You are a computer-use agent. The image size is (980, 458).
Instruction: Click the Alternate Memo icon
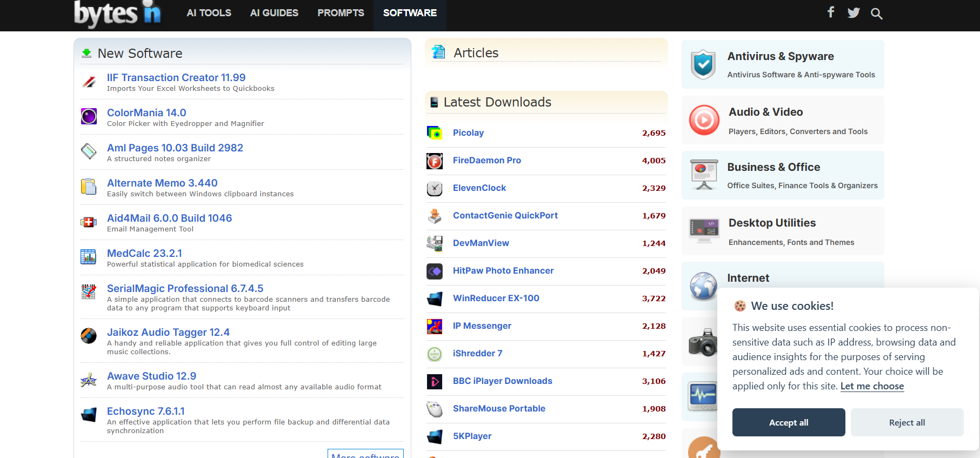pos(89,187)
